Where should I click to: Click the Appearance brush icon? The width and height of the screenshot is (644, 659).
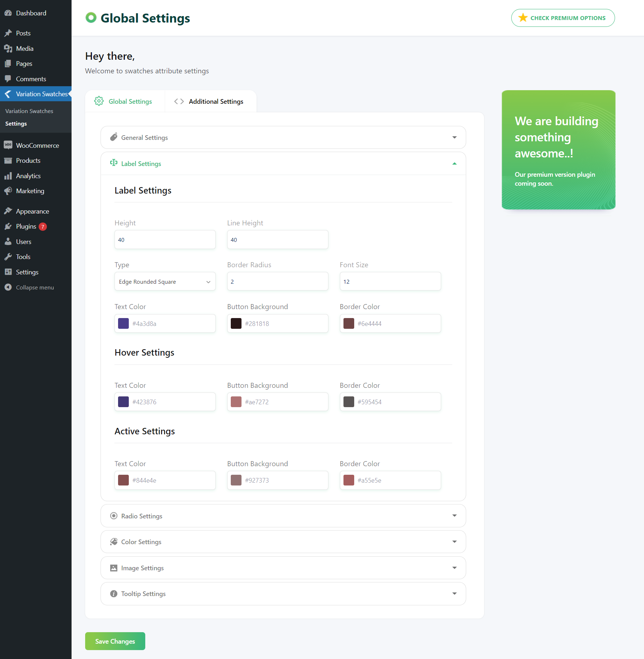[x=8, y=211]
